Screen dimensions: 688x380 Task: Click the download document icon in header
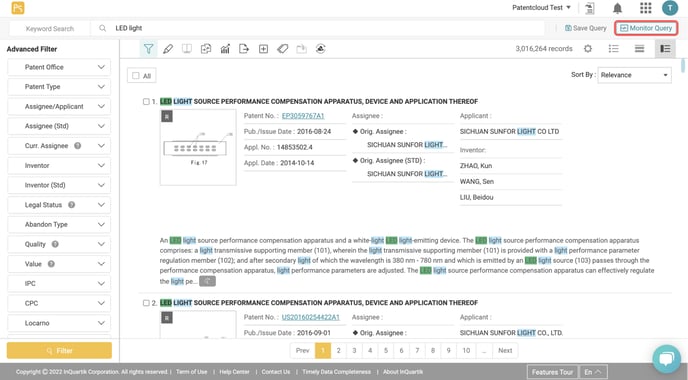[x=590, y=8]
